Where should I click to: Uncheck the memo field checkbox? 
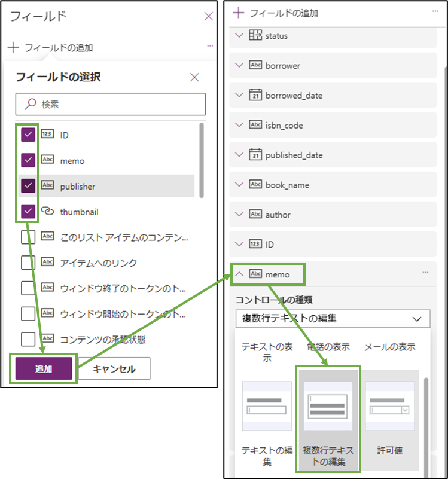click(28, 160)
